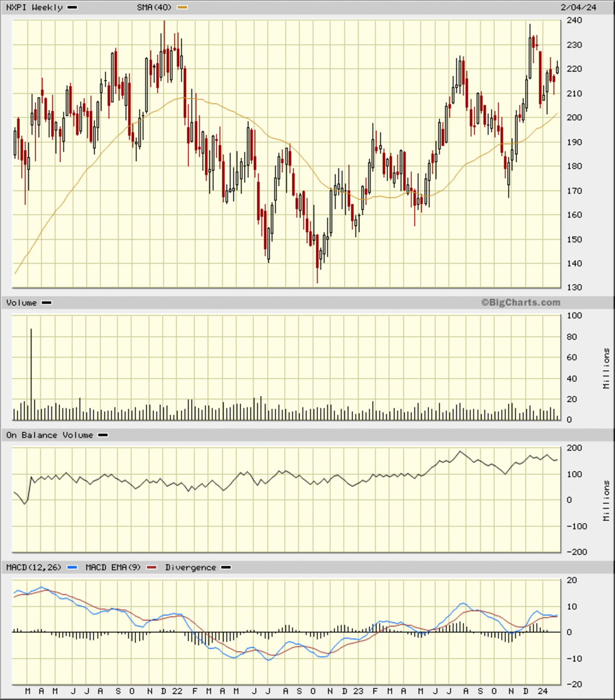This screenshot has height=700, width=615.
Task: Click the black On Balance Volume swatch
Action: [x=103, y=435]
